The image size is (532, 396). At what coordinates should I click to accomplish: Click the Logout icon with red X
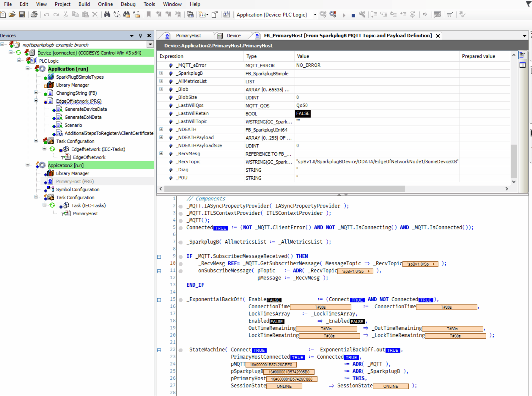point(333,14)
